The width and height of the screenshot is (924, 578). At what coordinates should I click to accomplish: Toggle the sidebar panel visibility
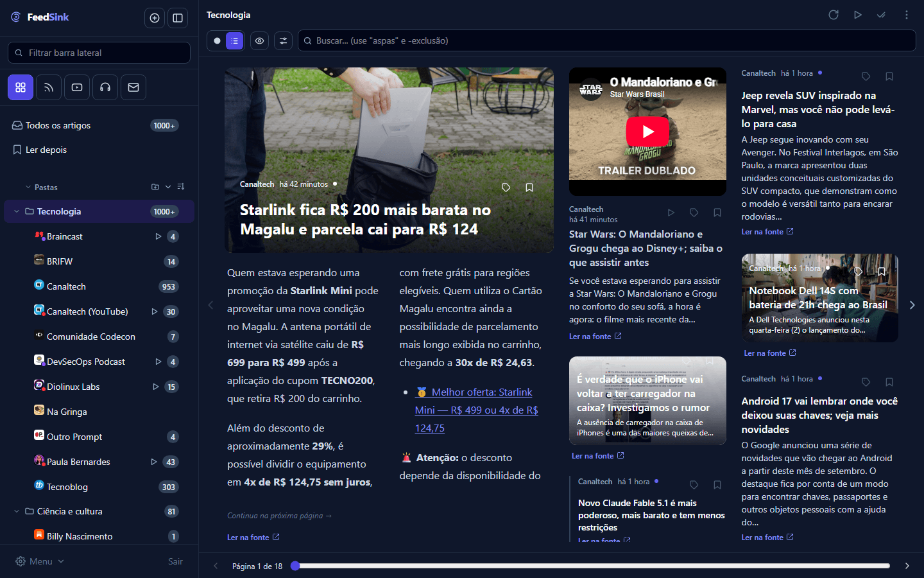pos(178,18)
